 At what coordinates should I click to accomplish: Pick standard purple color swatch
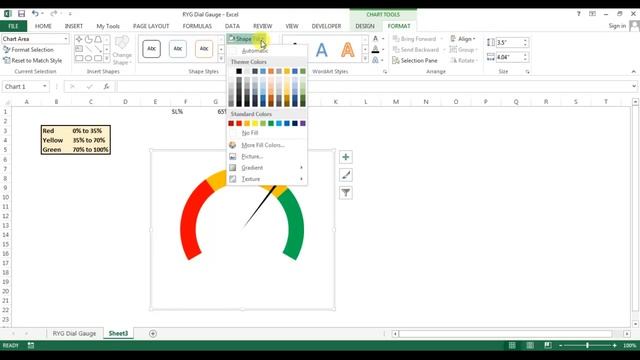pyautogui.click(x=302, y=123)
